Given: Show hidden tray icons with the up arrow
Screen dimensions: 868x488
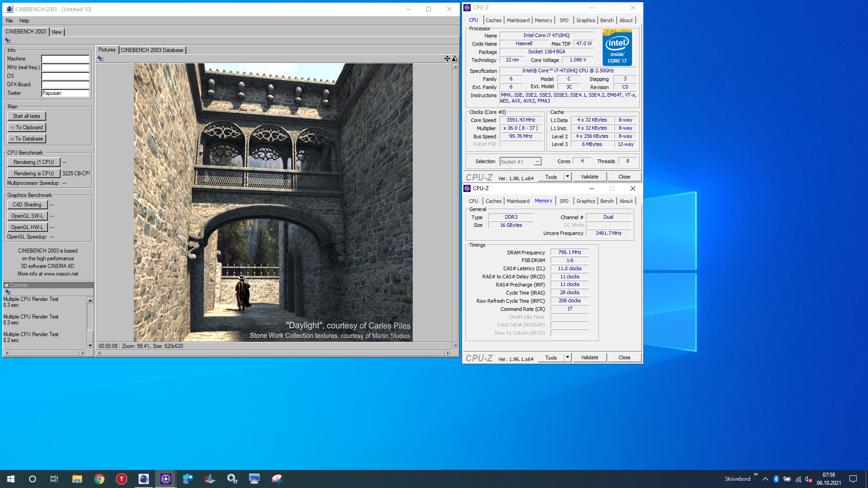Looking at the screenshot, I should tap(765, 479).
